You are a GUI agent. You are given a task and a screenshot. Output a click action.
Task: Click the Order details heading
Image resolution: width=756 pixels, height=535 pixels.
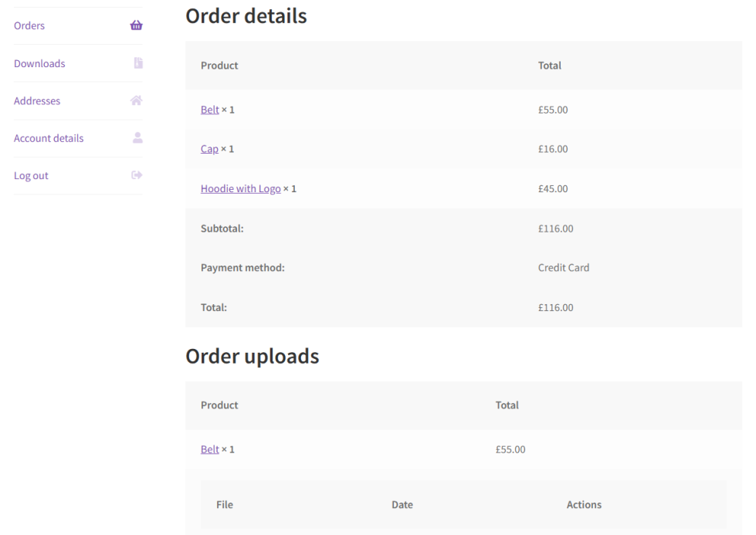pyautogui.click(x=246, y=16)
